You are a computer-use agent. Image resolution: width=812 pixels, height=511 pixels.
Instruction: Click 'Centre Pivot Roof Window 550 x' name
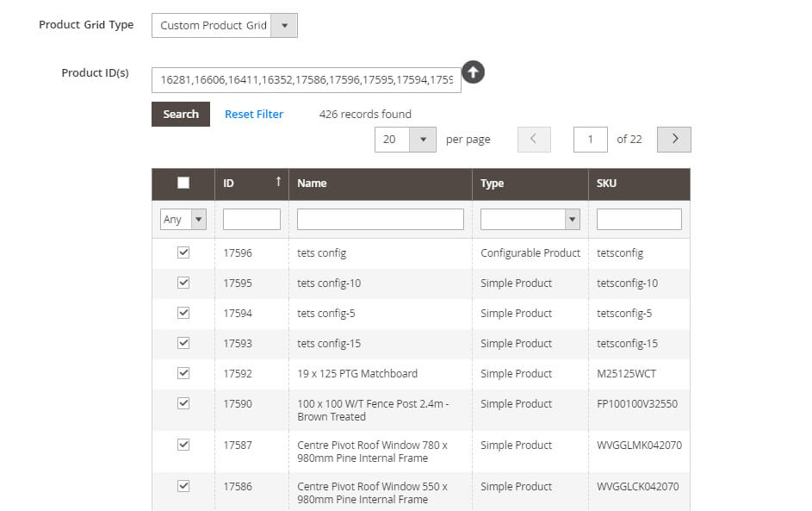click(x=372, y=493)
